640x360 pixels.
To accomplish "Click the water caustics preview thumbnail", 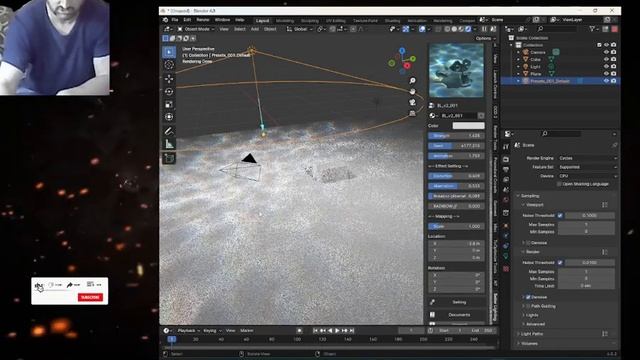I will [x=456, y=71].
